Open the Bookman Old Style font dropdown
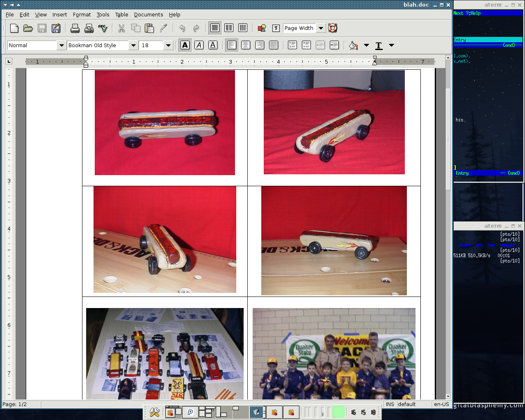The height and width of the screenshot is (420, 525). pyautogui.click(x=133, y=46)
